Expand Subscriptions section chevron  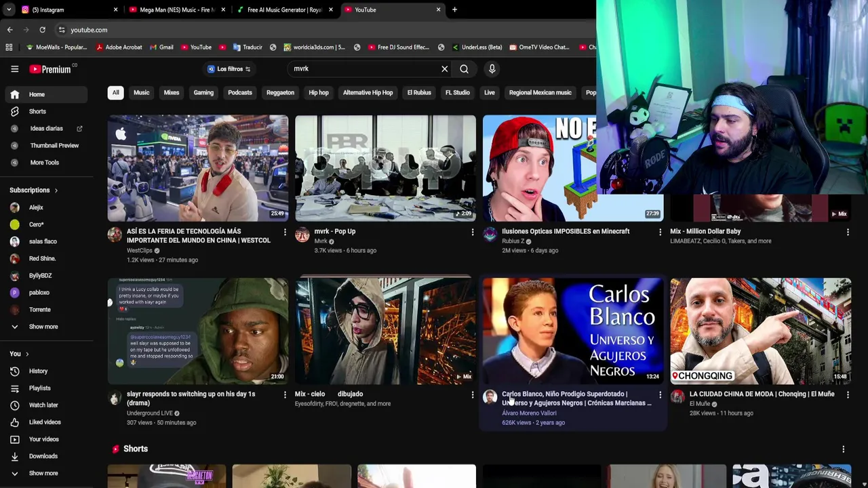[x=56, y=190]
